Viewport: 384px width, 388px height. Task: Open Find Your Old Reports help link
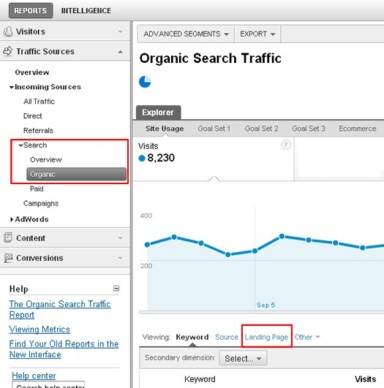click(64, 349)
